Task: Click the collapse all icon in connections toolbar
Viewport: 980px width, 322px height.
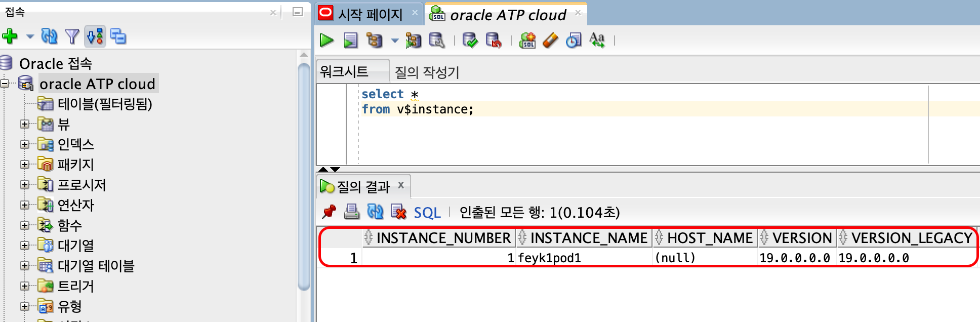Action: click(x=118, y=36)
